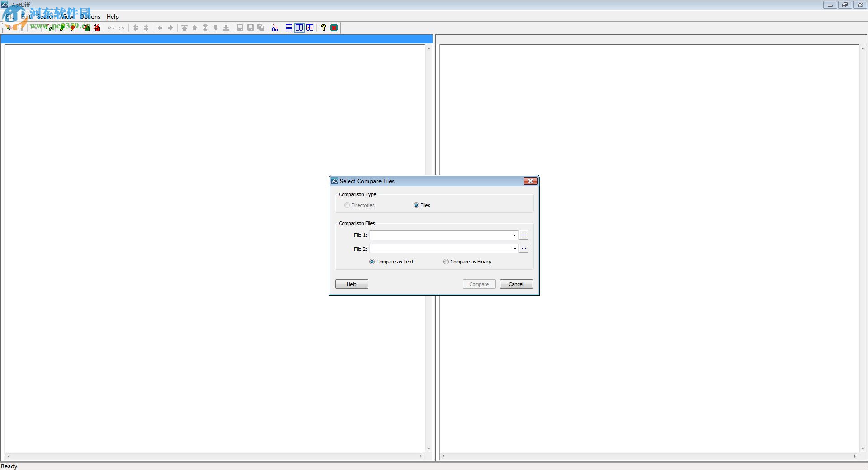Click the Undo arrow in the toolbar

[111, 28]
